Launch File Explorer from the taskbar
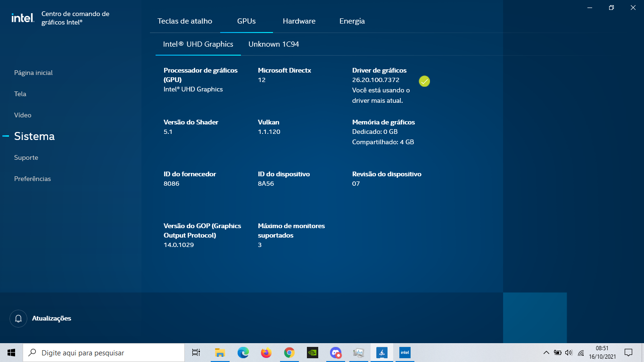The image size is (644, 362). tap(220, 353)
